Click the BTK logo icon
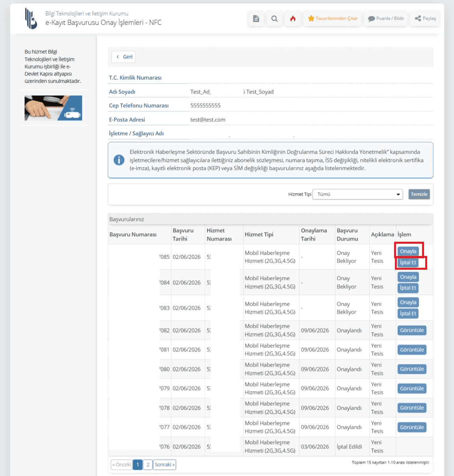Image resolution: width=454 pixels, height=476 pixels. pyautogui.click(x=31, y=19)
